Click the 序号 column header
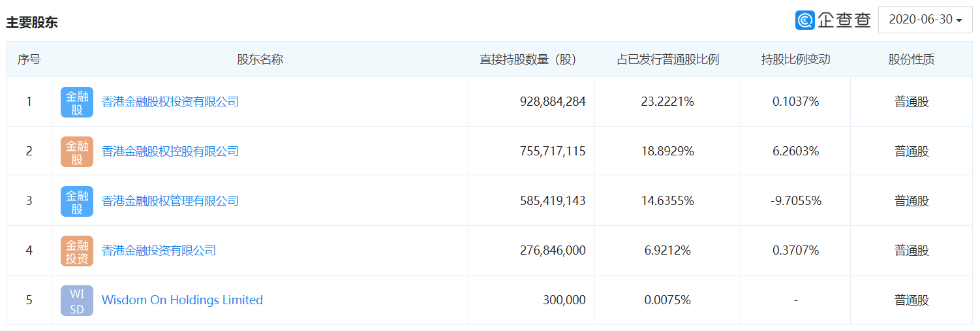 point(29,59)
